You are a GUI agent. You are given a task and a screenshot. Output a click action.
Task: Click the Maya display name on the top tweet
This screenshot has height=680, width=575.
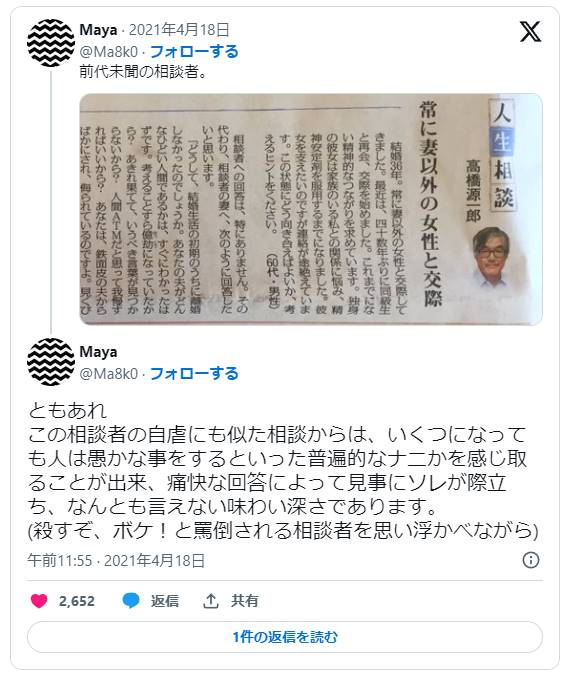coord(98,30)
